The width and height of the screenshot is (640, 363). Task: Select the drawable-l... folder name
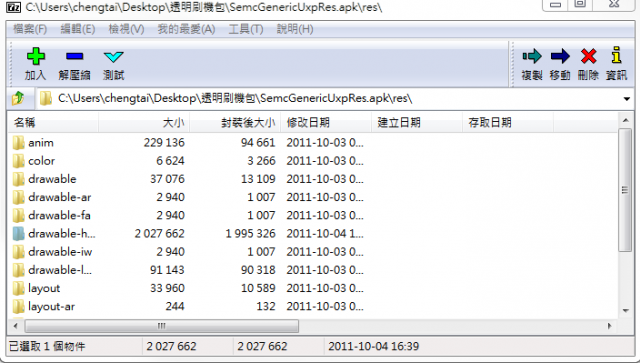pyautogui.click(x=60, y=270)
